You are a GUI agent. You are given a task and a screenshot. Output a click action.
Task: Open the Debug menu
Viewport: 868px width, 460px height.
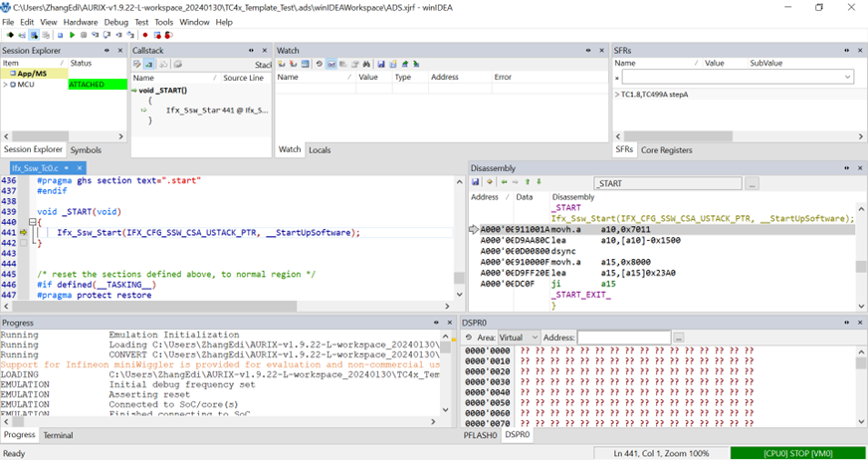point(115,22)
